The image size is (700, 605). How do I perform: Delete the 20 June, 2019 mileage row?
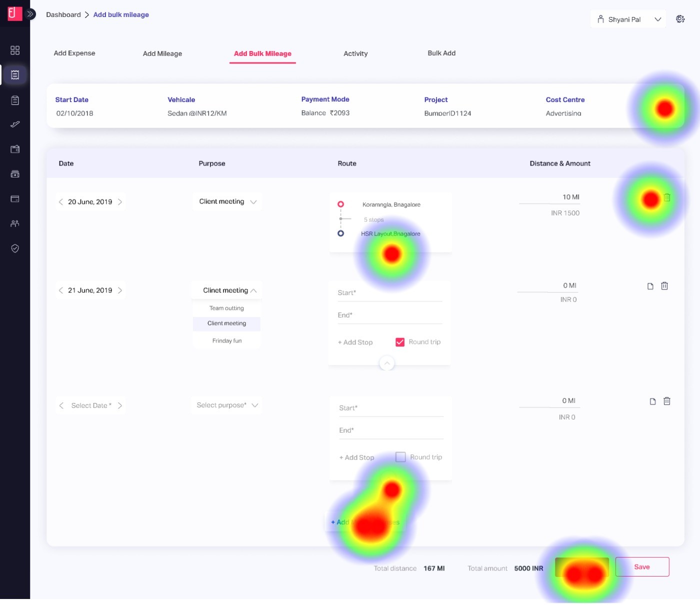click(667, 197)
